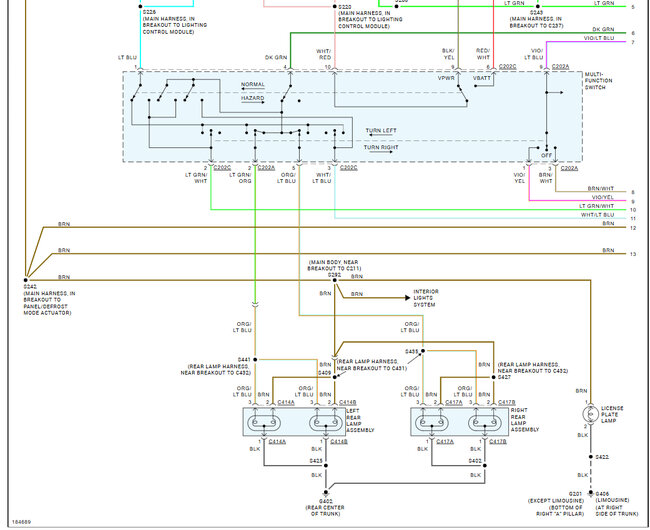Click the BLK/YEL wire label above VPWR
The height and width of the screenshot is (530, 650).
pyautogui.click(x=449, y=54)
